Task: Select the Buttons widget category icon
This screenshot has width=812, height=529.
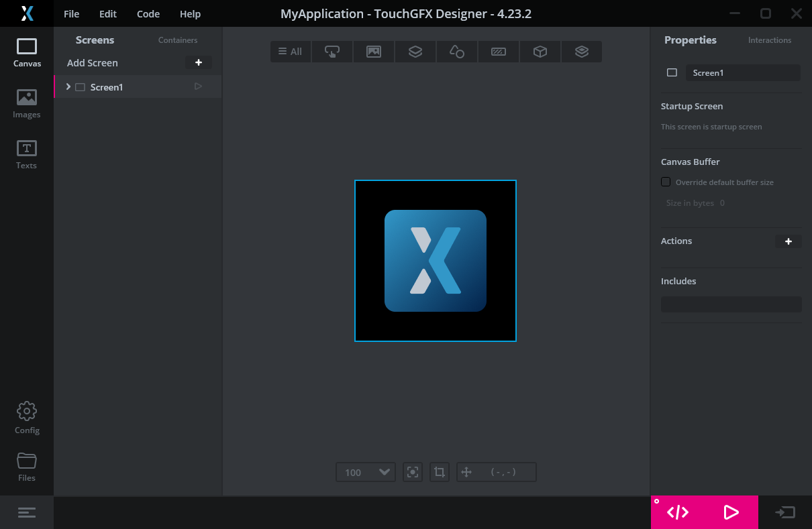Action: [332, 52]
